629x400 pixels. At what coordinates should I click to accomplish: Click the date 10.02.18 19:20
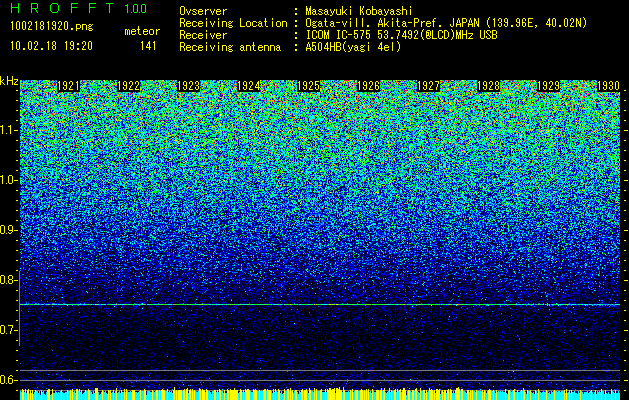[x=52, y=46]
